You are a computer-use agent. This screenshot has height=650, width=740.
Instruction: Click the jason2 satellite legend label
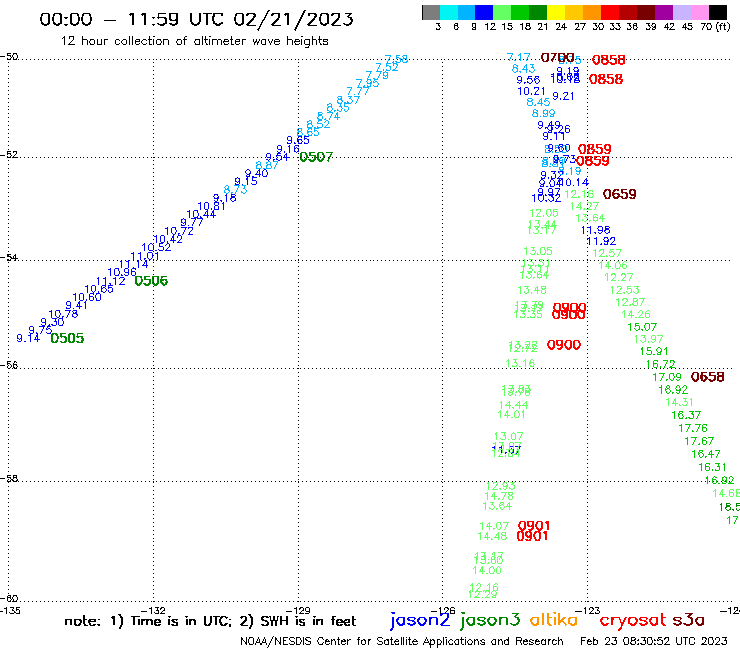[x=420, y=620]
